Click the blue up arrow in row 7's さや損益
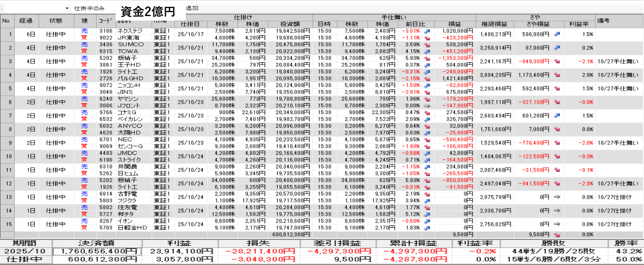 coord(557,116)
